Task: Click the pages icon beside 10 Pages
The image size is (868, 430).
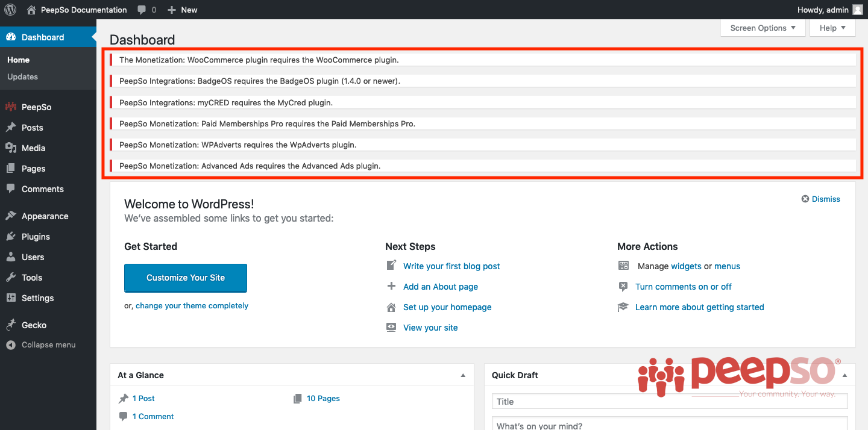Action: (x=298, y=399)
